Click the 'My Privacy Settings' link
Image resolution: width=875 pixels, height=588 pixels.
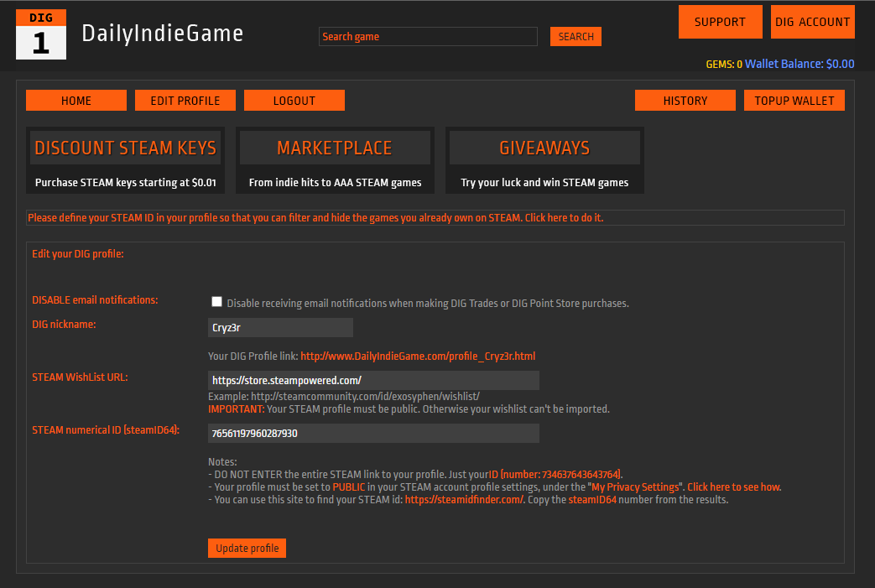(x=635, y=487)
